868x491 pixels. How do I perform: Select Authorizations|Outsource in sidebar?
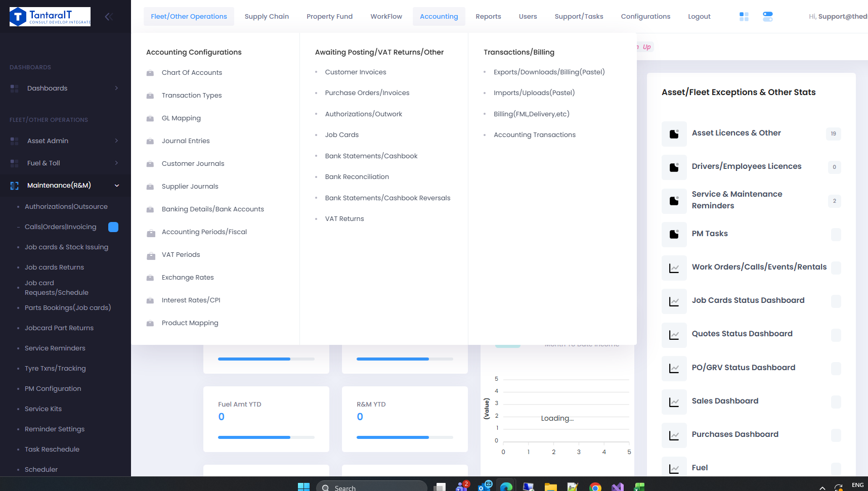coord(66,207)
